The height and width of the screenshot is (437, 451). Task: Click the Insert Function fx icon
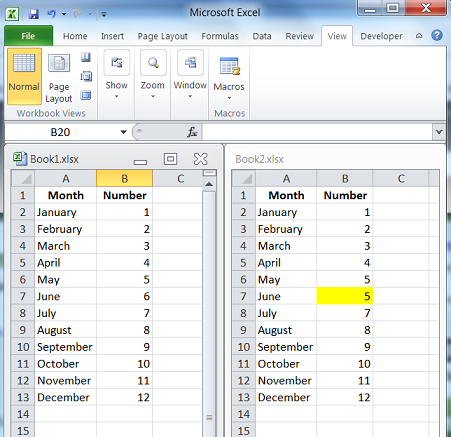click(x=192, y=132)
